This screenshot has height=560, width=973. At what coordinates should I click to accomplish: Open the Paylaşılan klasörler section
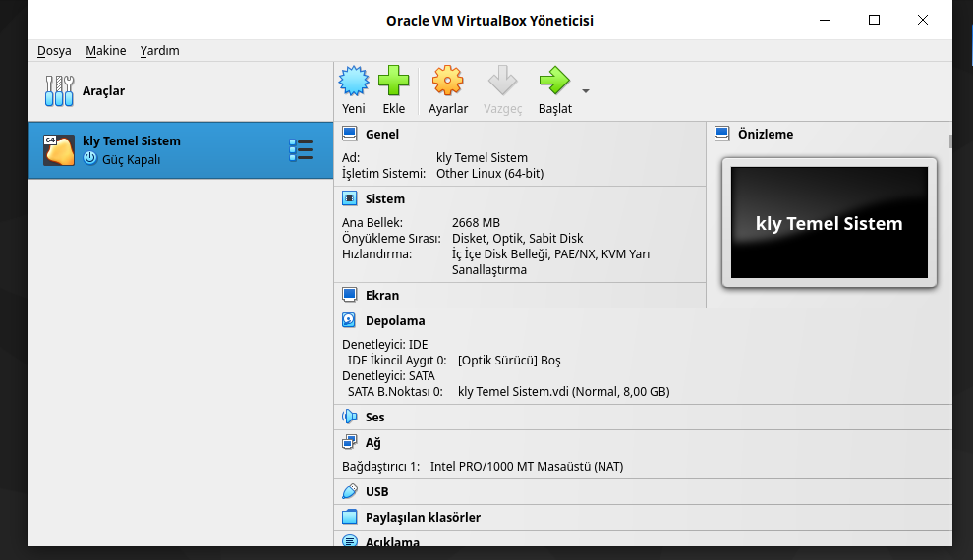click(x=423, y=517)
